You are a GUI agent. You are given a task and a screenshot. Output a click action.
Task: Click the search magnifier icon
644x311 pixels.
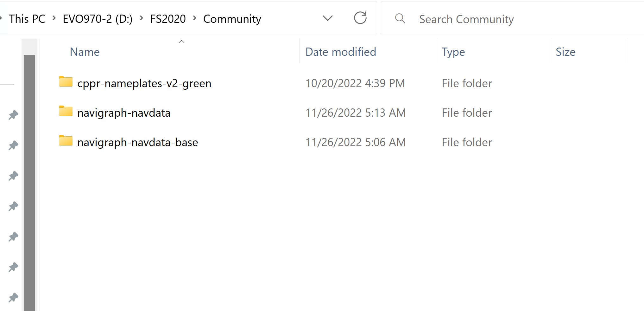pos(400,18)
